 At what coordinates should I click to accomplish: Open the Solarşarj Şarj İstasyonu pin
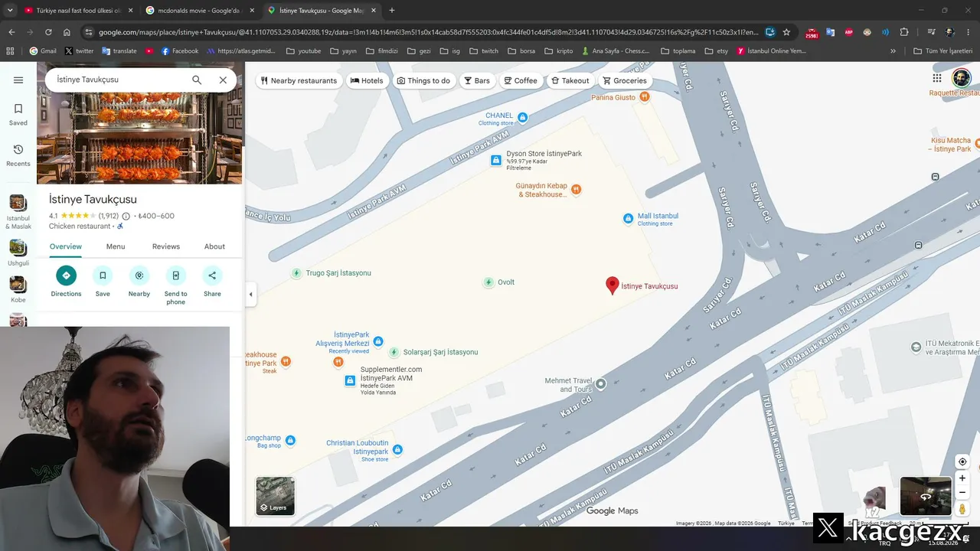click(x=394, y=352)
